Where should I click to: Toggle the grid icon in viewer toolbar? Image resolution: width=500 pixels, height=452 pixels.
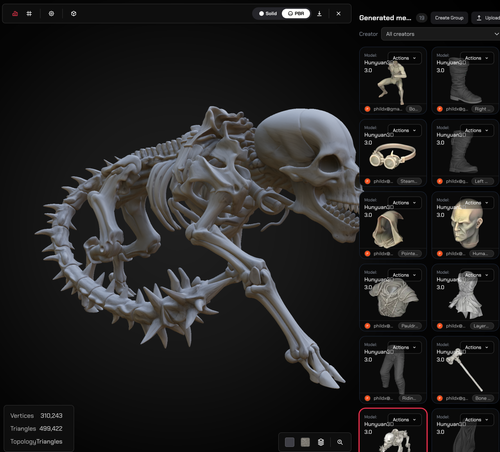[x=29, y=14]
